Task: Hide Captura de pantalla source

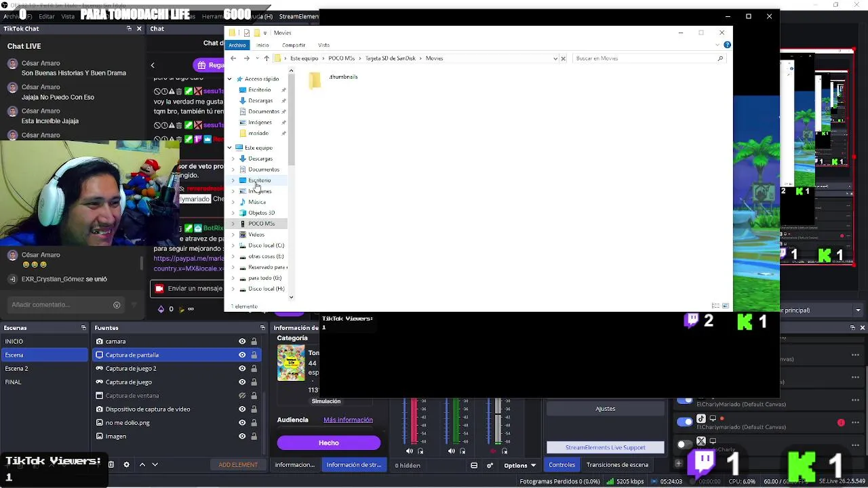Action: [242, 355]
